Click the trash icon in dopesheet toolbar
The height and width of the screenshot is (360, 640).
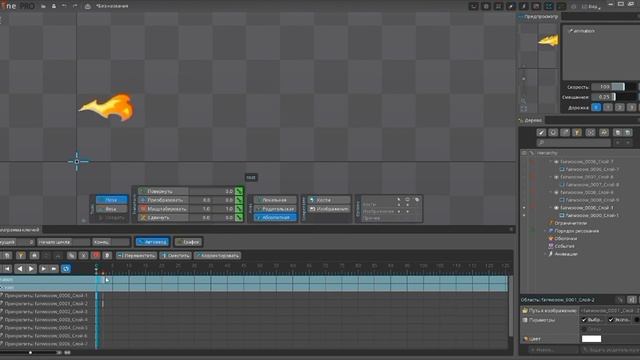107,256
